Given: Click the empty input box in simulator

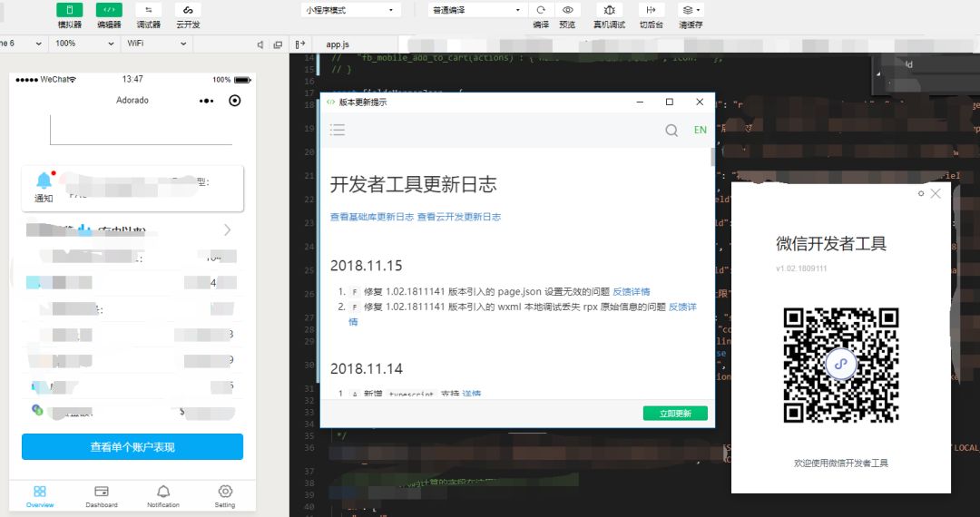Looking at the screenshot, I should [x=141, y=130].
